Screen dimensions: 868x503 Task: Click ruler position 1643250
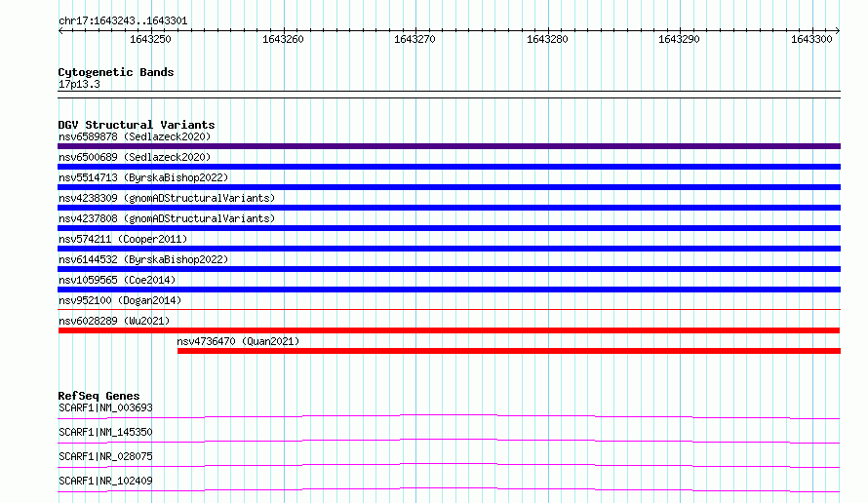(x=150, y=39)
